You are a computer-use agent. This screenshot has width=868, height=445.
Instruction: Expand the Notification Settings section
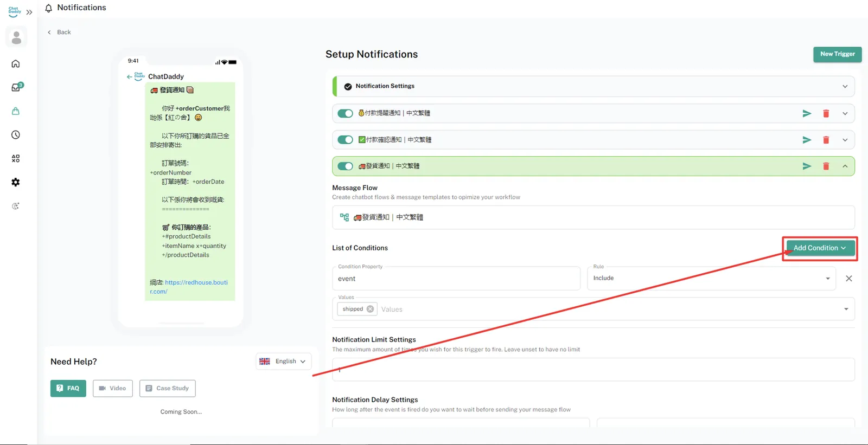845,86
